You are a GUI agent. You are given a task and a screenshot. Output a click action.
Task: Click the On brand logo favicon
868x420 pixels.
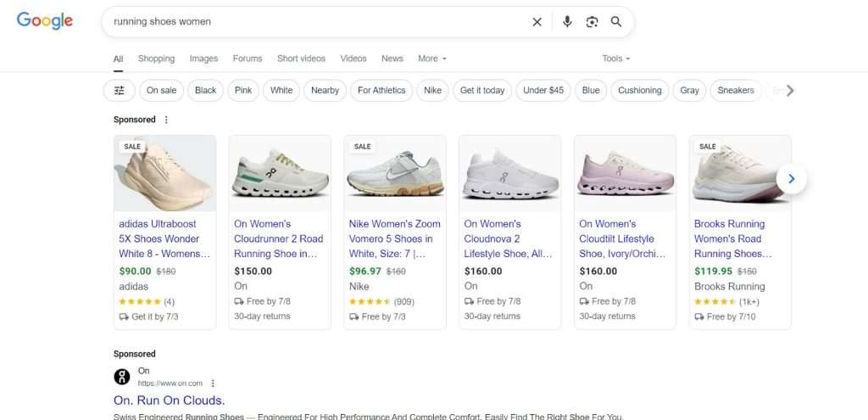(122, 377)
